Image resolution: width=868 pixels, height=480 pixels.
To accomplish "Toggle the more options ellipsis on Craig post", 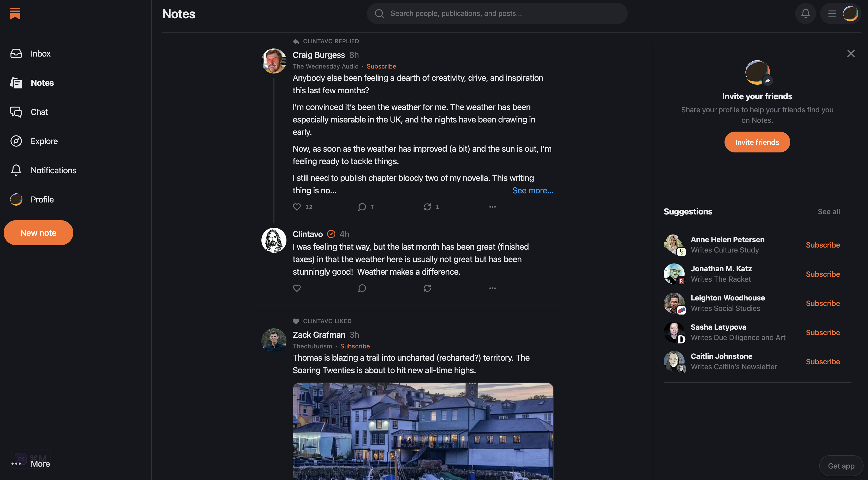I will [493, 207].
